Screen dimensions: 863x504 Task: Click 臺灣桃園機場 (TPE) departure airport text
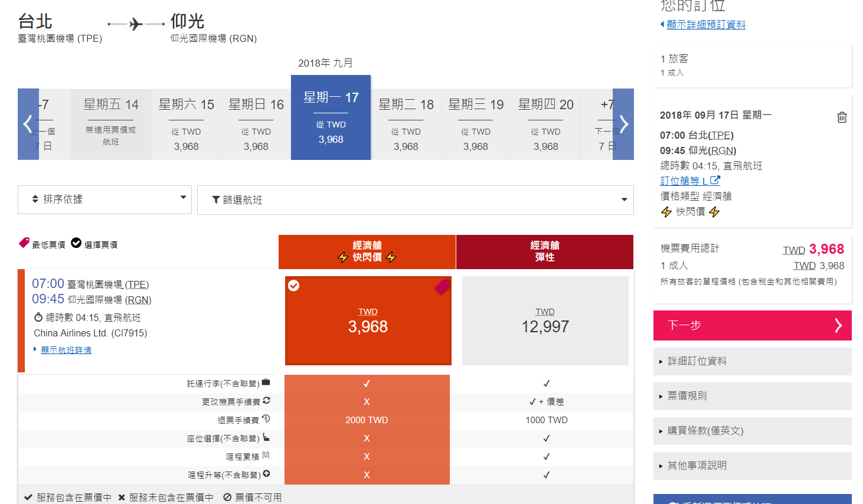60,38
